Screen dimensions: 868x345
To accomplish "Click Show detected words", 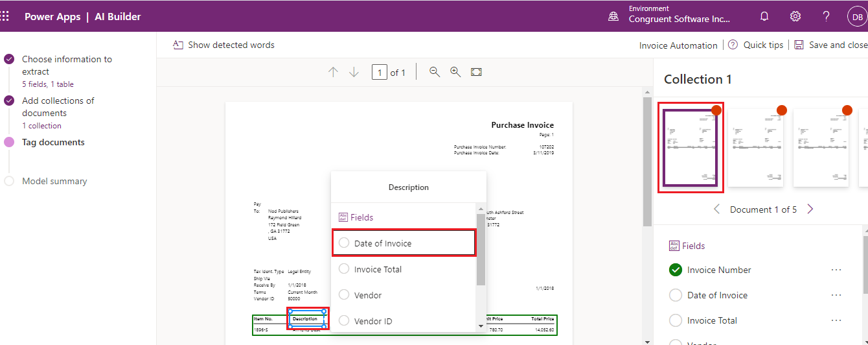I will click(223, 45).
